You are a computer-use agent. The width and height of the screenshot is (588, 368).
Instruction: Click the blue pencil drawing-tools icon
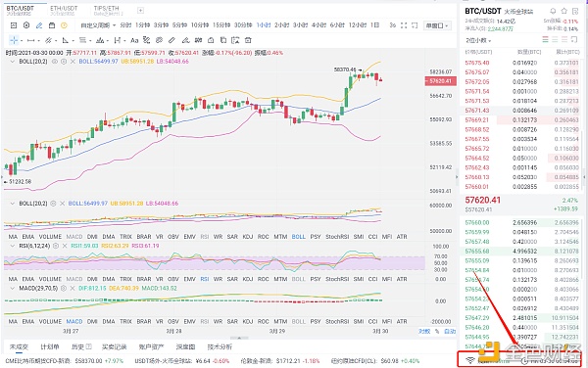click(39, 25)
